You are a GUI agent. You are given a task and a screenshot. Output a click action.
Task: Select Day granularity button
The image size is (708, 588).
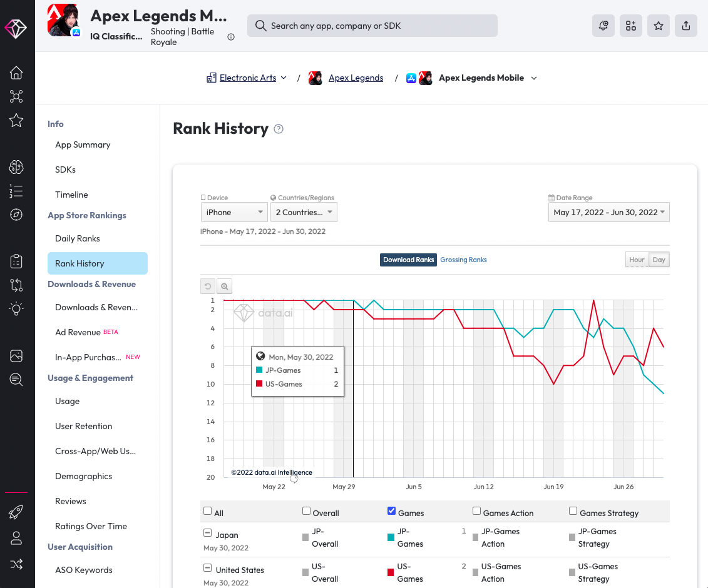pyautogui.click(x=659, y=260)
